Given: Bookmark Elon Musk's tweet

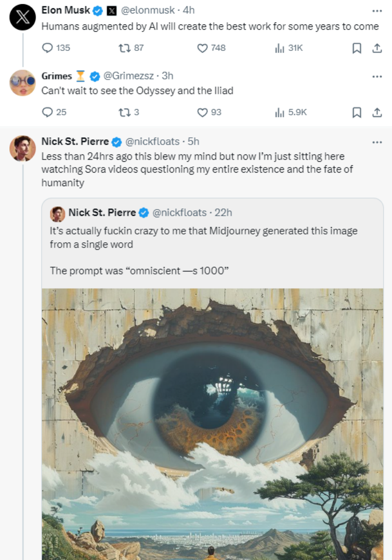Looking at the screenshot, I should click(x=357, y=48).
